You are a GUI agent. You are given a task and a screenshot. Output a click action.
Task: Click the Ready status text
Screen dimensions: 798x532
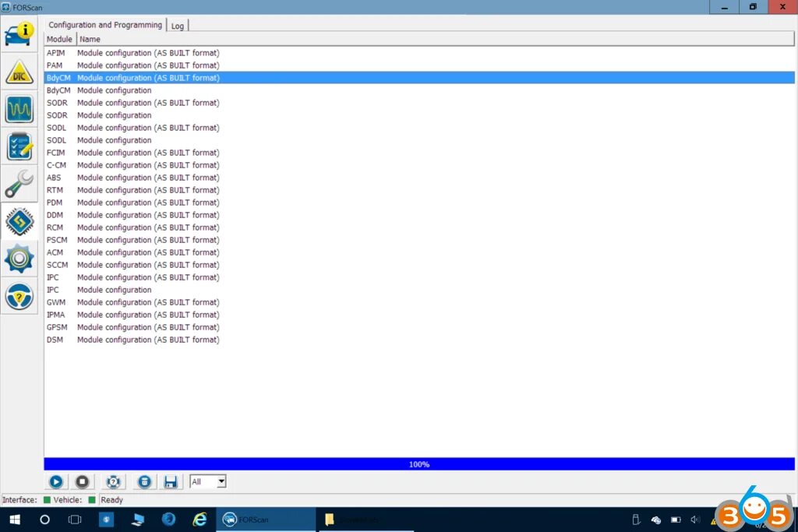pos(112,500)
